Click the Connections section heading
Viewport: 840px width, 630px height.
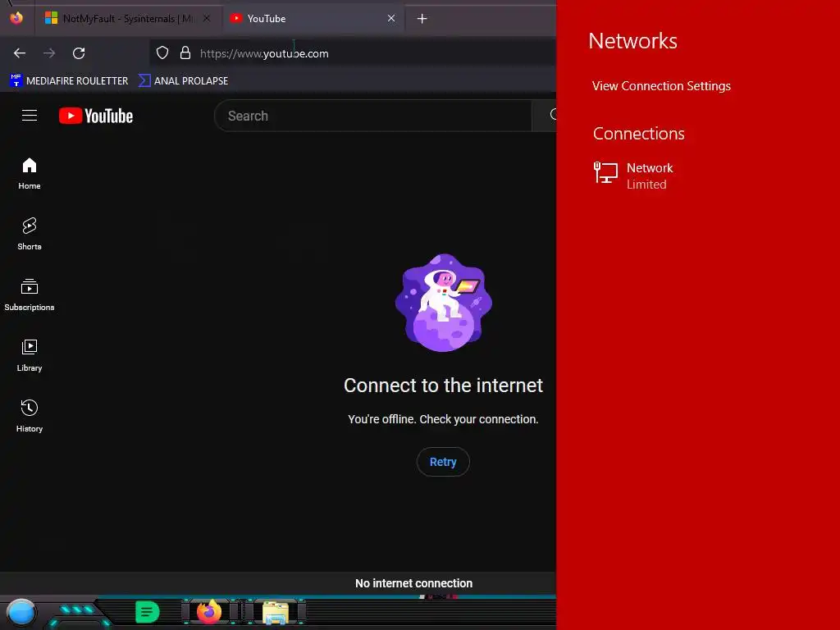638,134
